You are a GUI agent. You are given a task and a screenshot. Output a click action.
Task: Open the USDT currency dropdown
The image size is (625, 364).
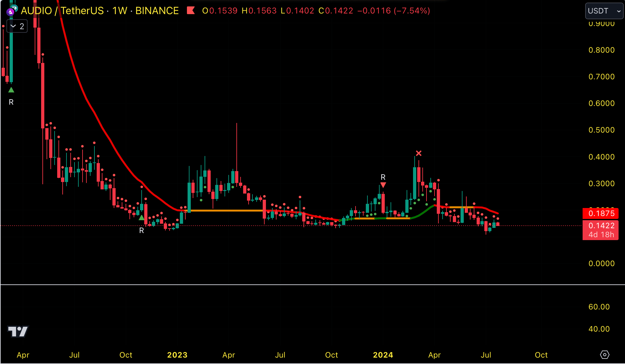tap(604, 11)
